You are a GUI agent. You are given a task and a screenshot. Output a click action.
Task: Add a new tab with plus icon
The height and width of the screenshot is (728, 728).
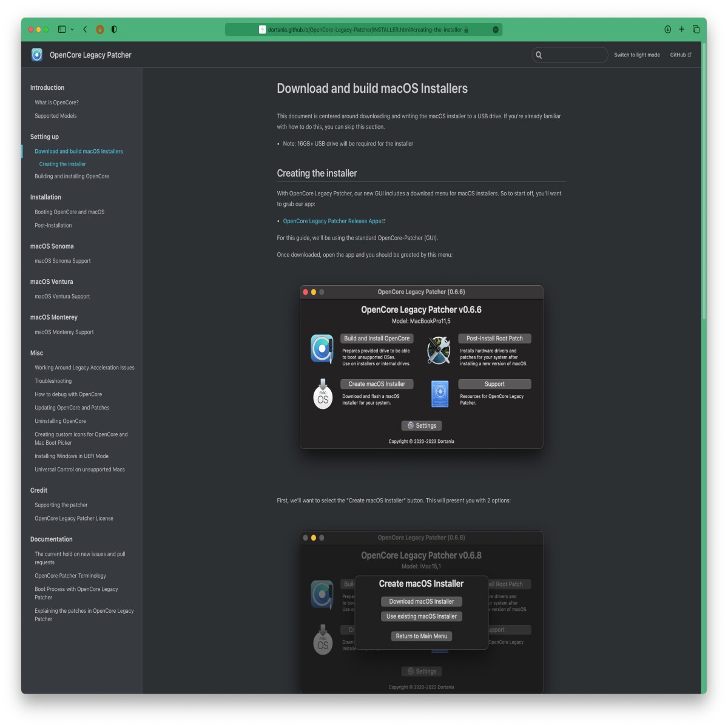click(681, 29)
